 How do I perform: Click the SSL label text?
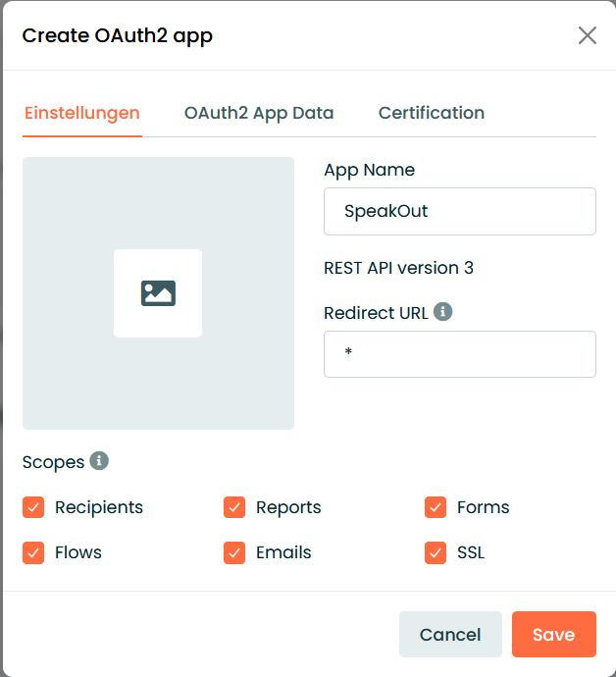471,552
